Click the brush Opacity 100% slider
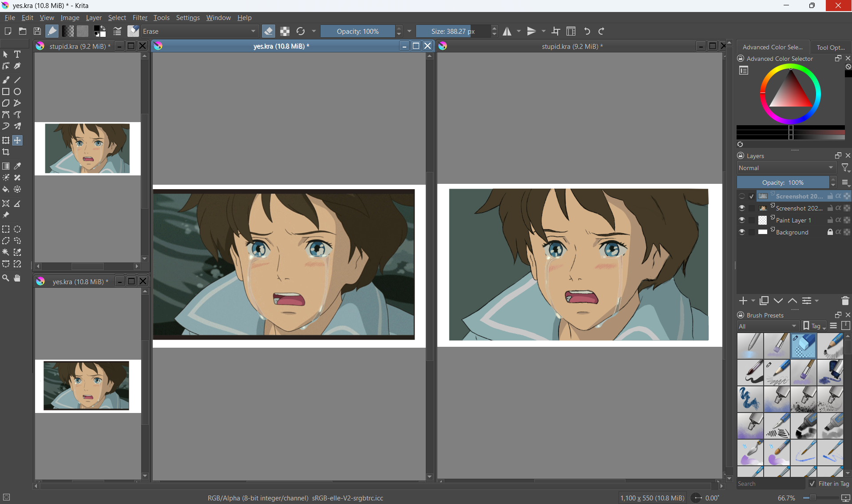The width and height of the screenshot is (852, 504). pyautogui.click(x=357, y=31)
